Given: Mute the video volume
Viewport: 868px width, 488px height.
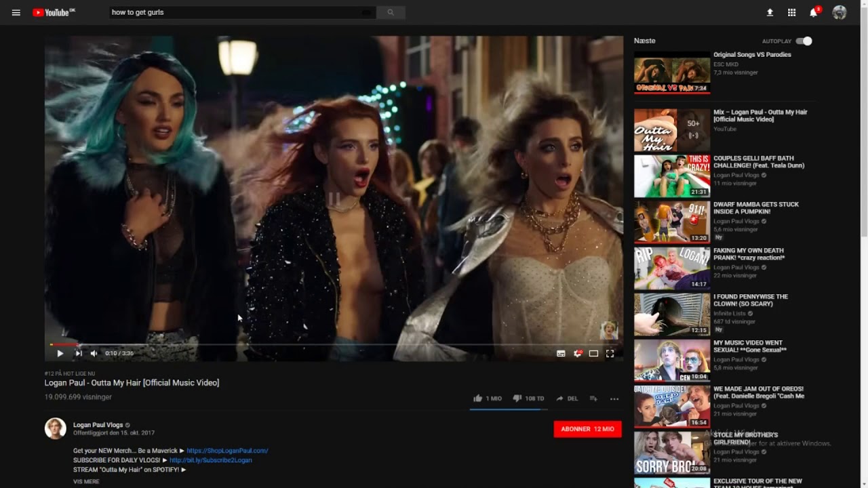Looking at the screenshot, I should pyautogui.click(x=94, y=353).
